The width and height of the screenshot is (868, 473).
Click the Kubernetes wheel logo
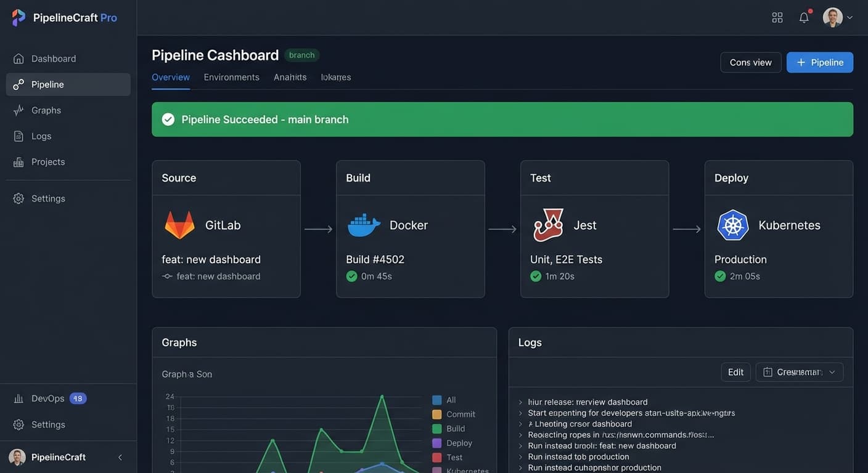point(733,225)
